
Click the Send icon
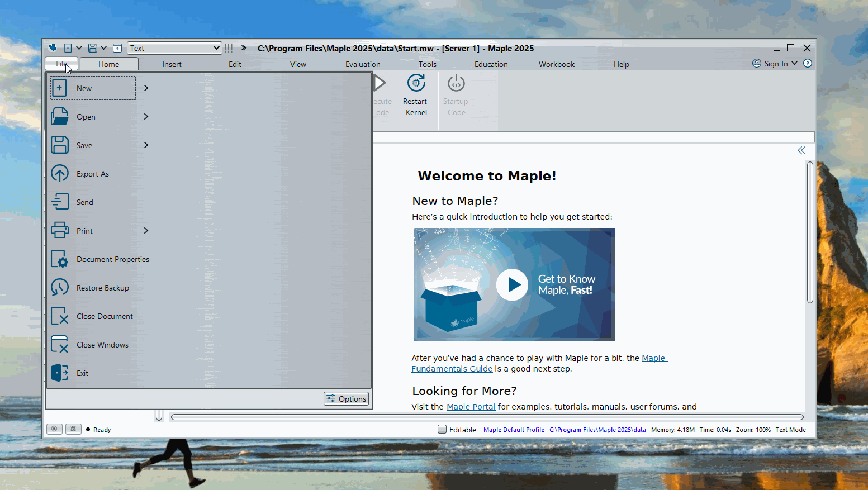[59, 202]
